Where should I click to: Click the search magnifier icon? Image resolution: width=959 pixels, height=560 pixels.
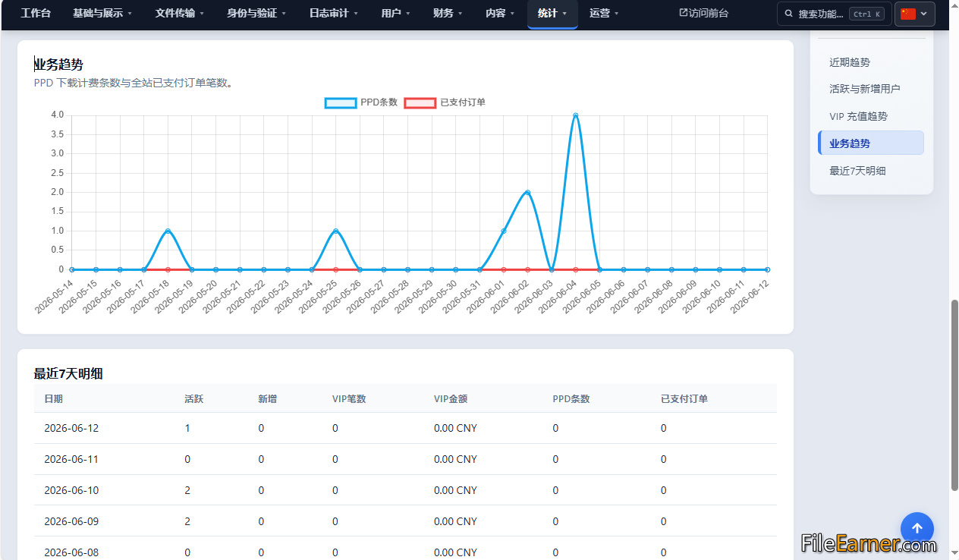click(790, 14)
